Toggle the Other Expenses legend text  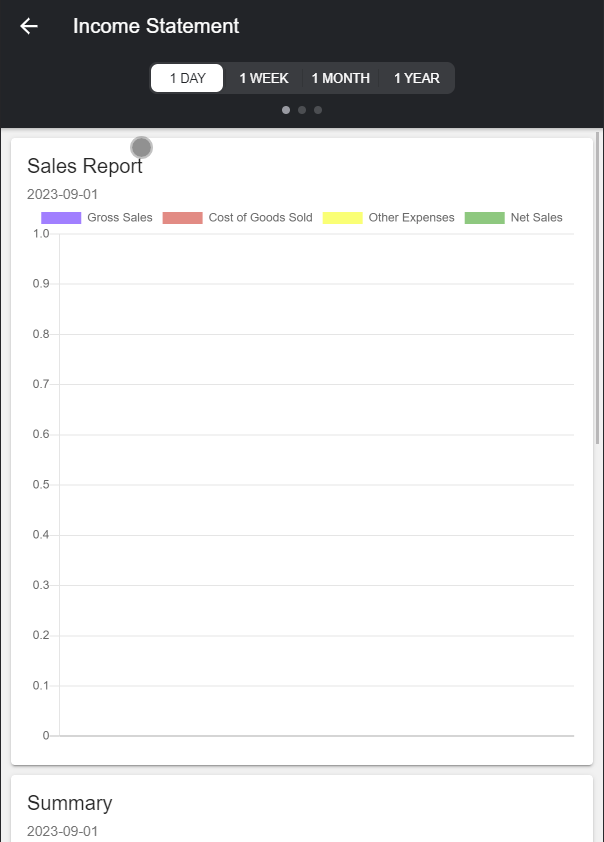click(411, 218)
